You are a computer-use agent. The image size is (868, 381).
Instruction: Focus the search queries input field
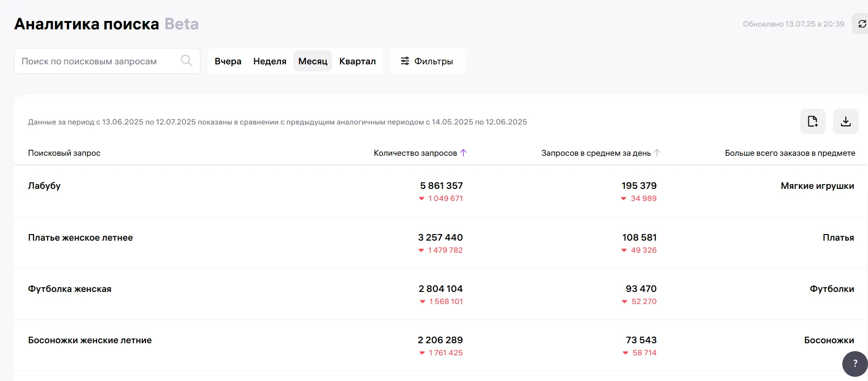pyautogui.click(x=98, y=61)
